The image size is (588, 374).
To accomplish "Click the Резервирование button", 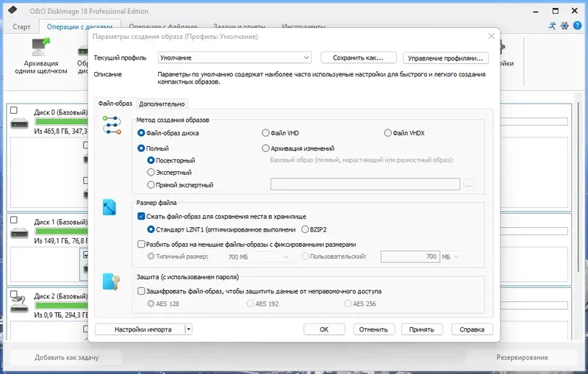I will pos(522,358).
